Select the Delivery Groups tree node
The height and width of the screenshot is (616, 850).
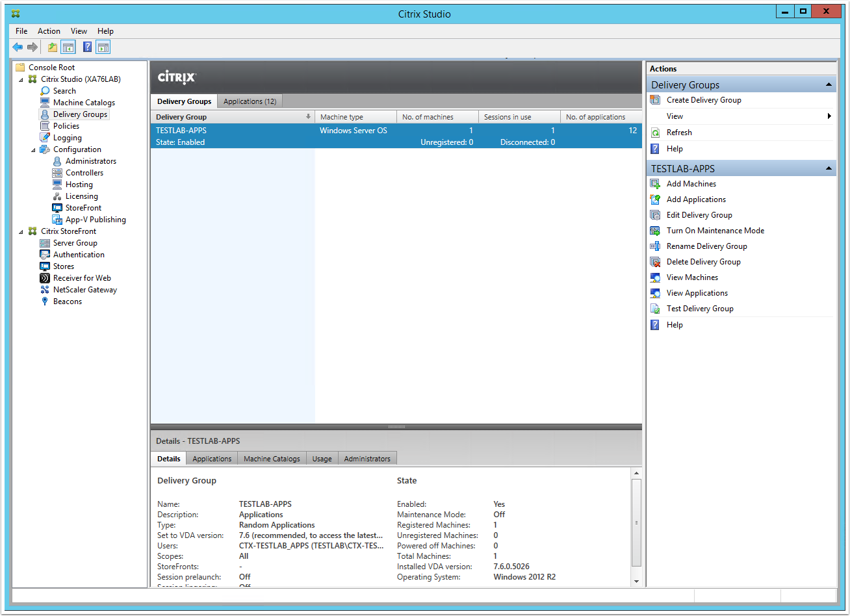click(x=80, y=114)
